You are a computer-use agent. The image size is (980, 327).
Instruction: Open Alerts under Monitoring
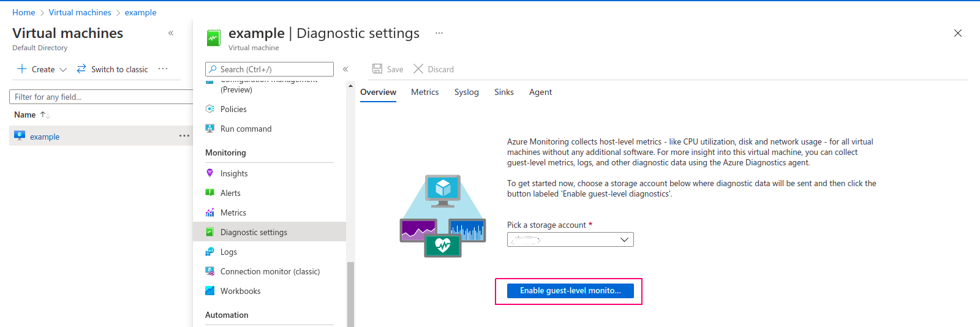230,193
